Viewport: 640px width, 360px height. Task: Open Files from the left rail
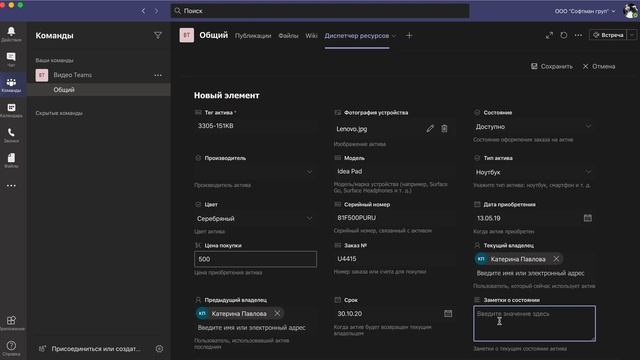tap(11, 160)
